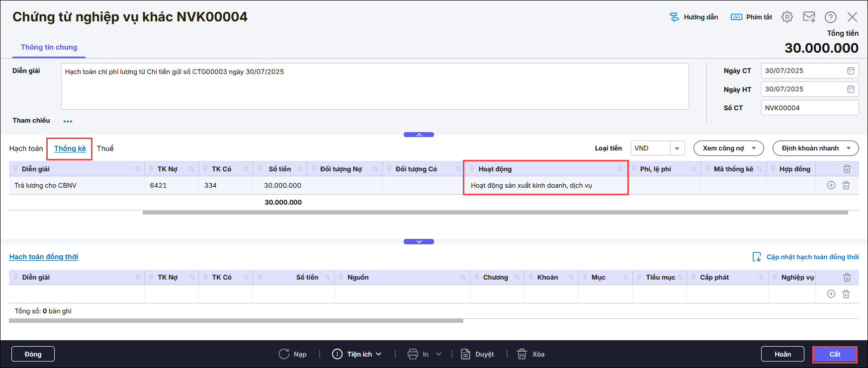Screen dimensions: 868x368
Task: Click the Tham chiếu three-dots icon
Action: (68, 121)
